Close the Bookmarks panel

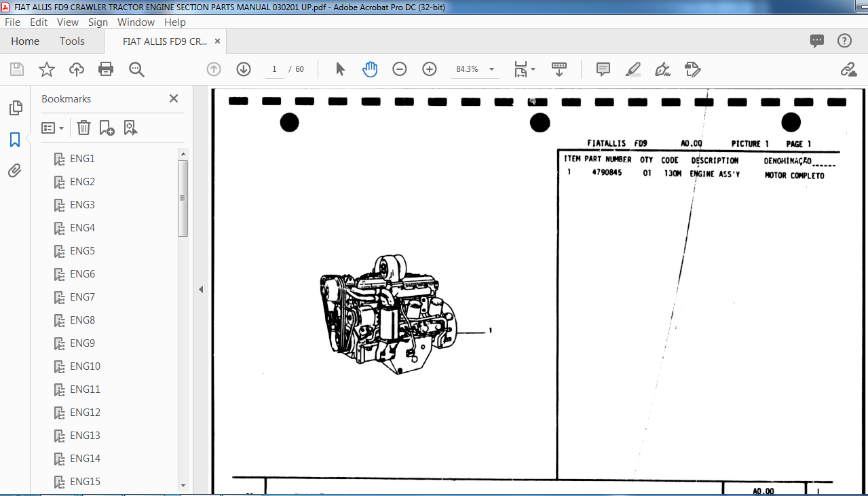pos(174,98)
